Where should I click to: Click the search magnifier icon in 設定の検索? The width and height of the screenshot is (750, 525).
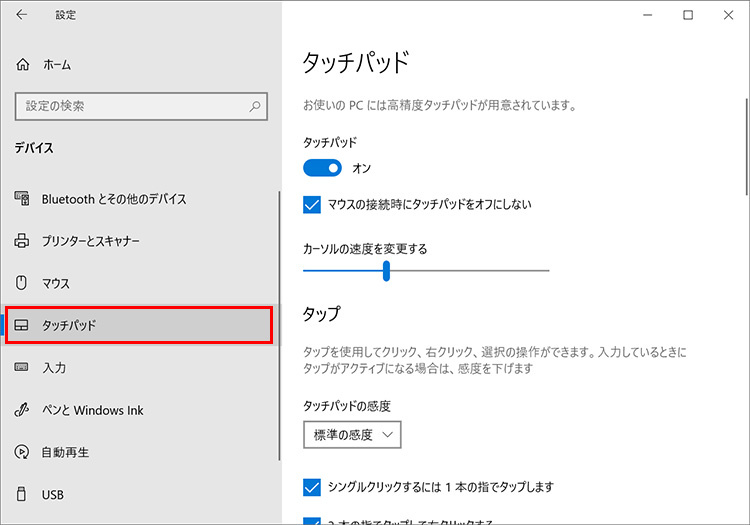(255, 105)
